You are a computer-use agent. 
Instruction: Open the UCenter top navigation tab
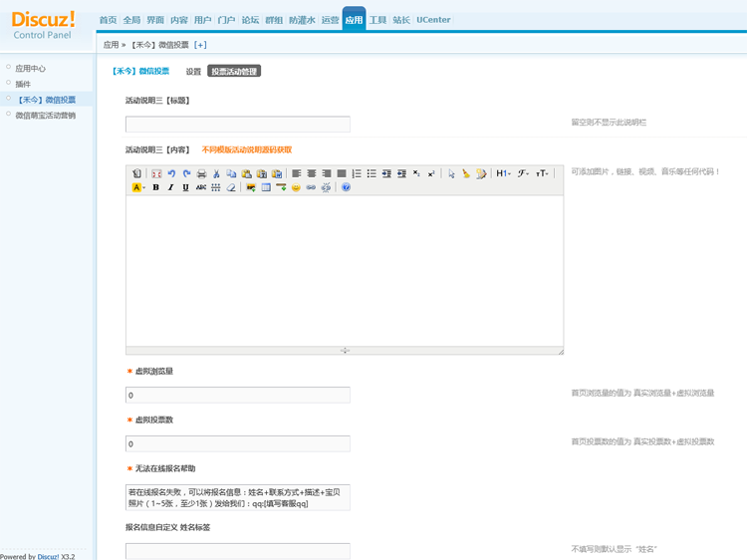pos(433,20)
